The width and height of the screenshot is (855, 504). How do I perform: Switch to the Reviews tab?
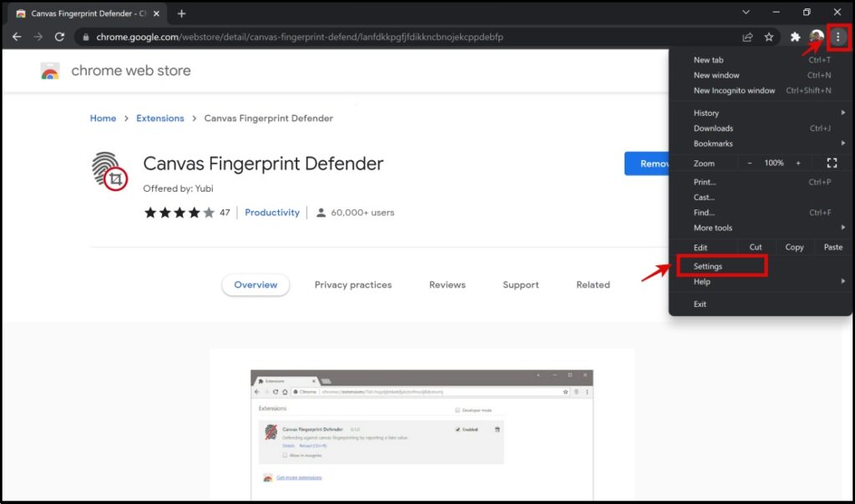pyautogui.click(x=448, y=285)
